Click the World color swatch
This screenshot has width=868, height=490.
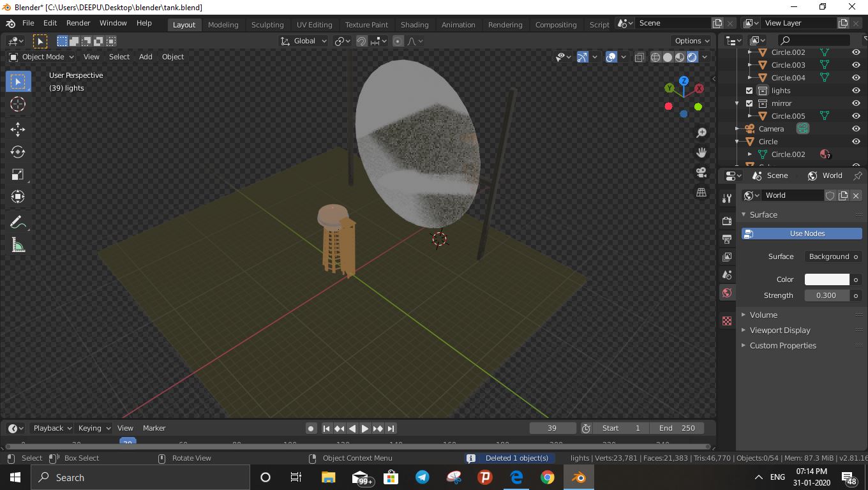pyautogui.click(x=827, y=279)
